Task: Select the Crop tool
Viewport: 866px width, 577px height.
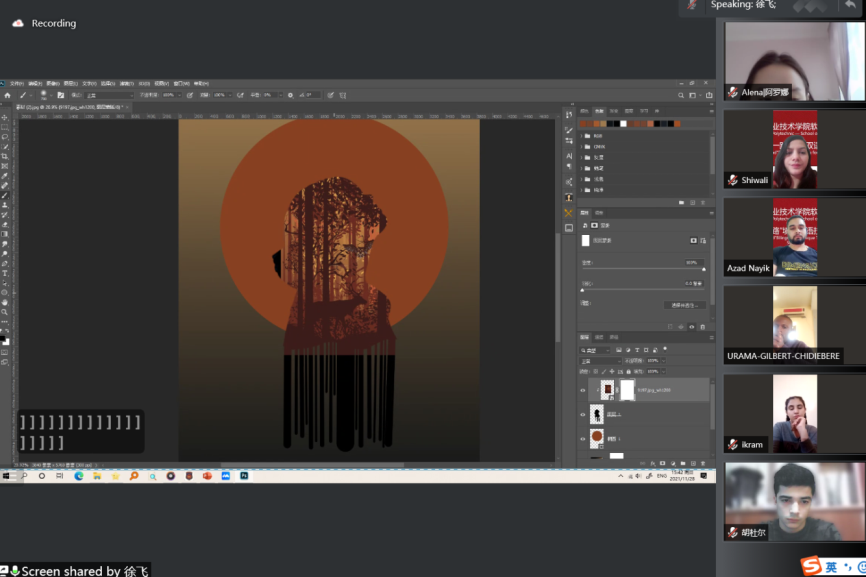Action: [5, 157]
